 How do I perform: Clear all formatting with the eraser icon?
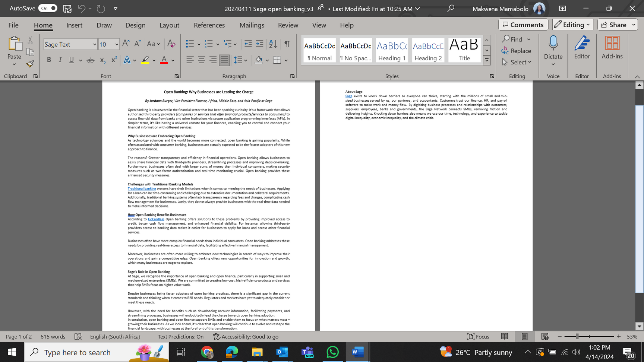pyautogui.click(x=171, y=44)
